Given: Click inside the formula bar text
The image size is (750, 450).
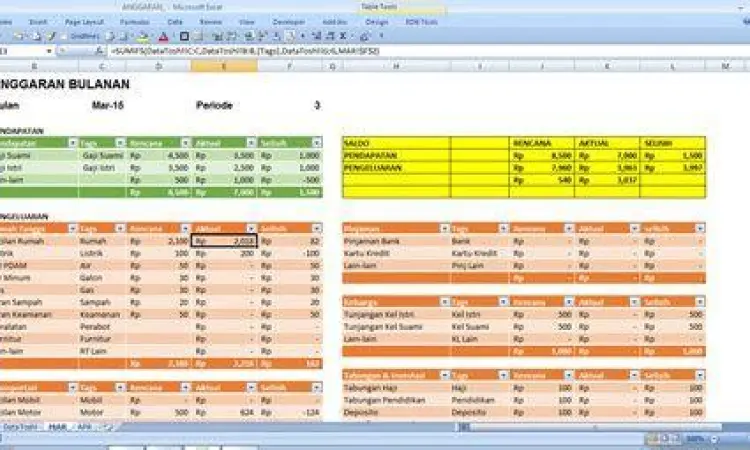Looking at the screenshot, I should click(x=300, y=50).
